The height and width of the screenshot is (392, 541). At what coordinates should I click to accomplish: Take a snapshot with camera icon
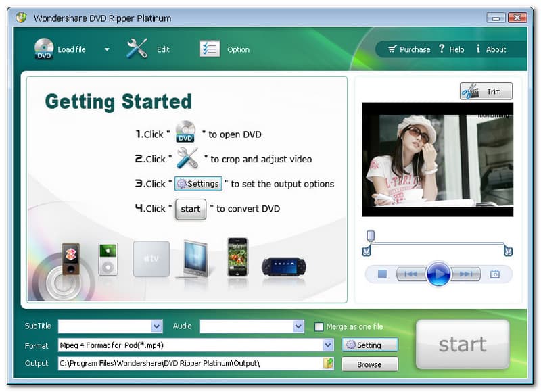click(x=495, y=274)
